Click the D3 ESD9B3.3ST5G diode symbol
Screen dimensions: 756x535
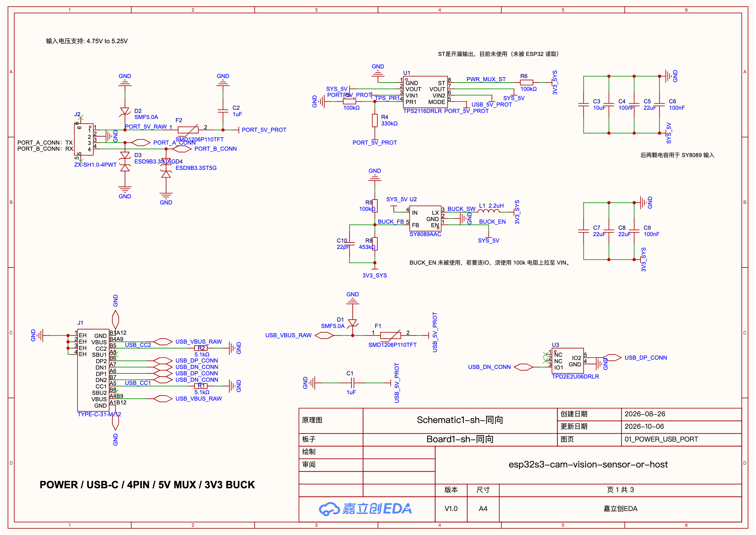(125, 161)
